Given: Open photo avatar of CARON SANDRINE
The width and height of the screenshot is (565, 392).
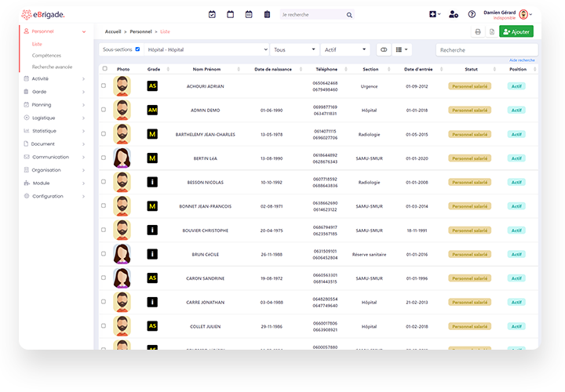Looking at the screenshot, I should coord(122,278).
